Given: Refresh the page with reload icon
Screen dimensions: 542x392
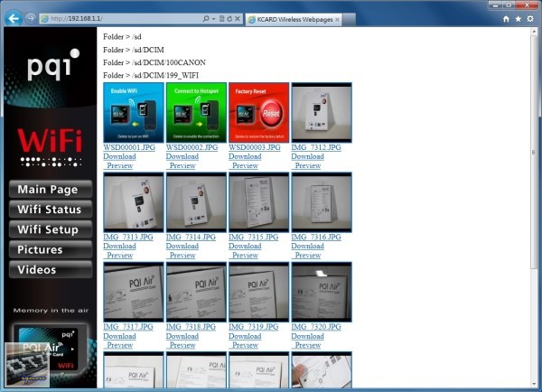Looking at the screenshot, I should (229, 19).
